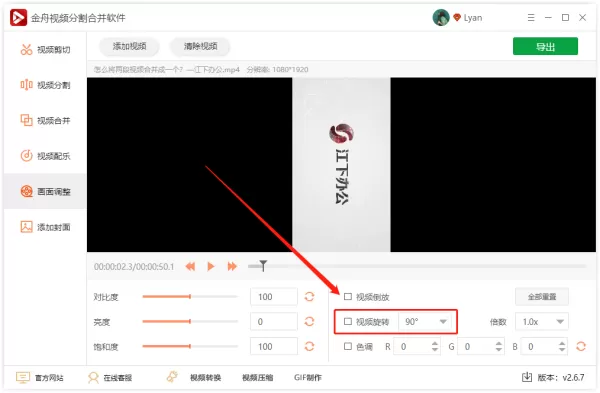Select the 画面调整 section in sidebar
Image resolution: width=600 pixels, height=393 pixels.
(x=45, y=191)
